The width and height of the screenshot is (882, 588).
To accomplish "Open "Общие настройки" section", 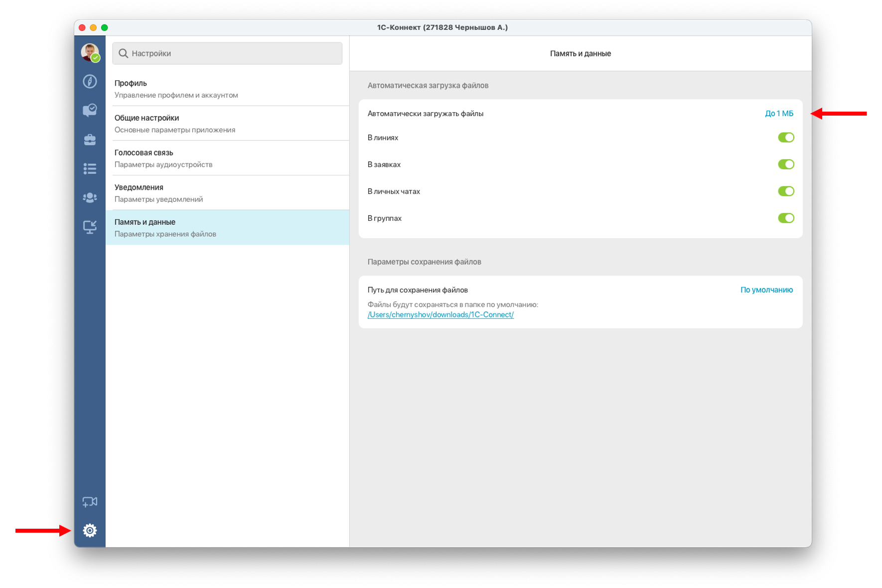I will [227, 124].
